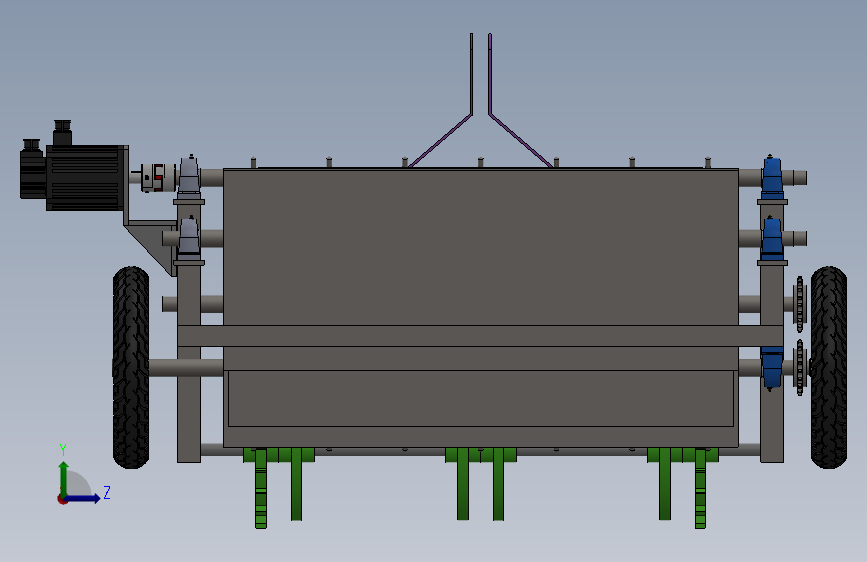The width and height of the screenshot is (867, 562).
Task: Select the second gray bearing housing on the left post
Action: click(189, 238)
